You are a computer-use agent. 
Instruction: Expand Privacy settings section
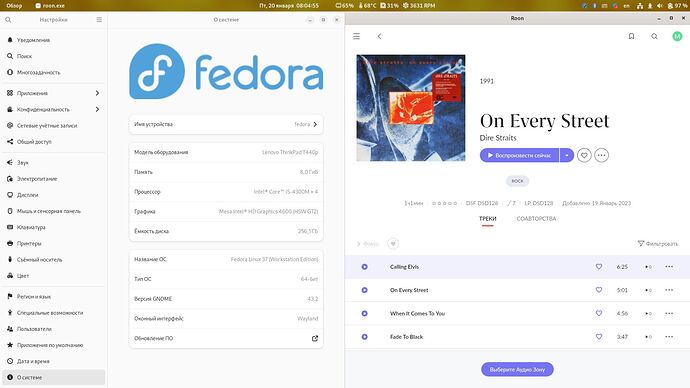point(54,110)
